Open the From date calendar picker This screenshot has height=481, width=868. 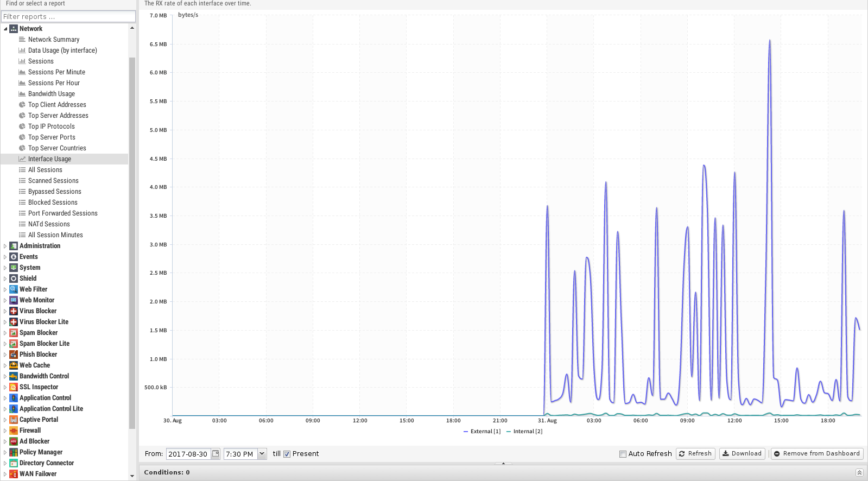(216, 454)
